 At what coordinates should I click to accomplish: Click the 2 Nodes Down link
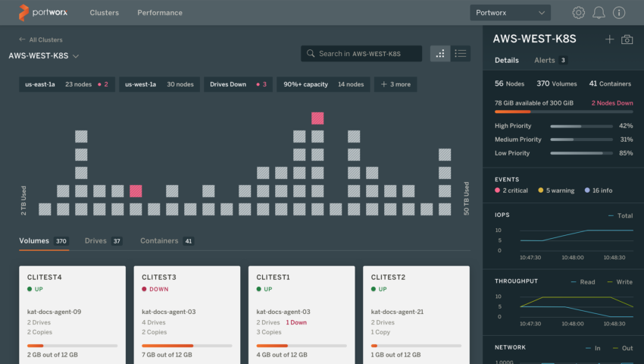point(612,102)
